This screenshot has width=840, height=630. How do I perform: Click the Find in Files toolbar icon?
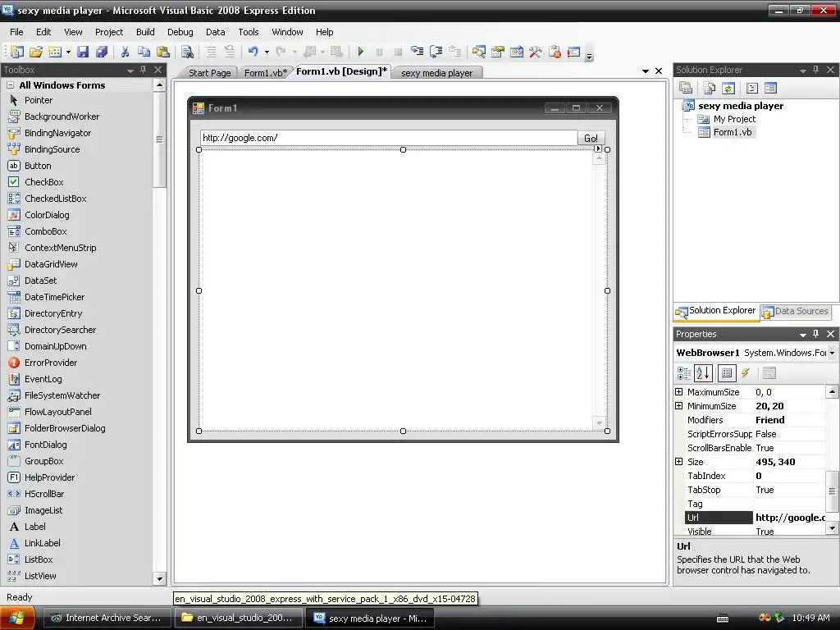click(x=187, y=52)
